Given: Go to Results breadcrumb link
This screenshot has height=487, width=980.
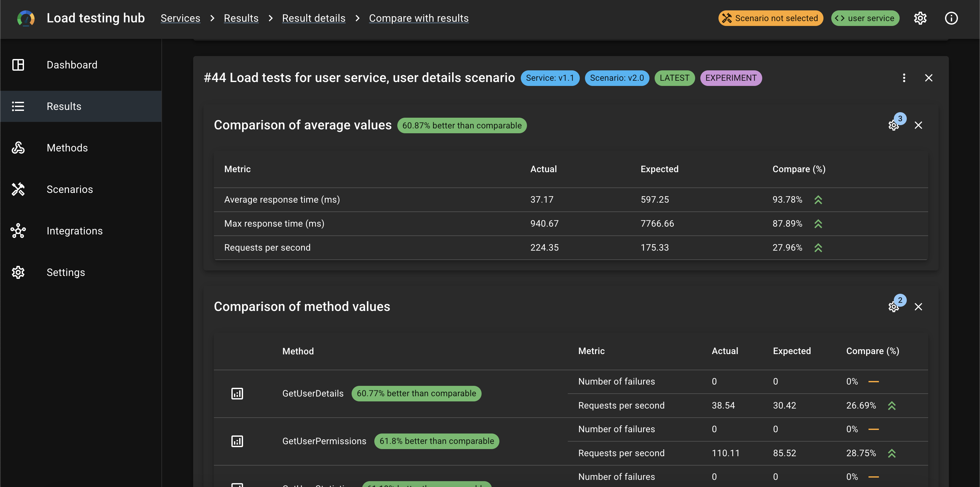Looking at the screenshot, I should [241, 18].
